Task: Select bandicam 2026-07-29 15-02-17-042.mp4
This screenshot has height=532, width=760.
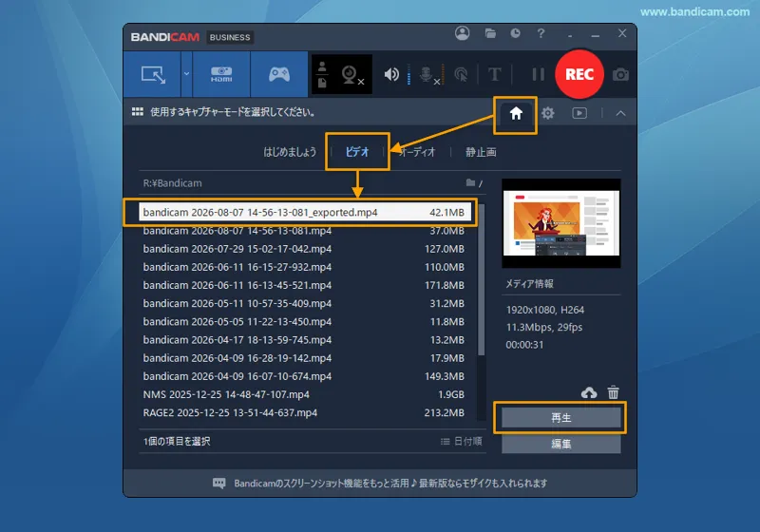Action: click(x=305, y=249)
